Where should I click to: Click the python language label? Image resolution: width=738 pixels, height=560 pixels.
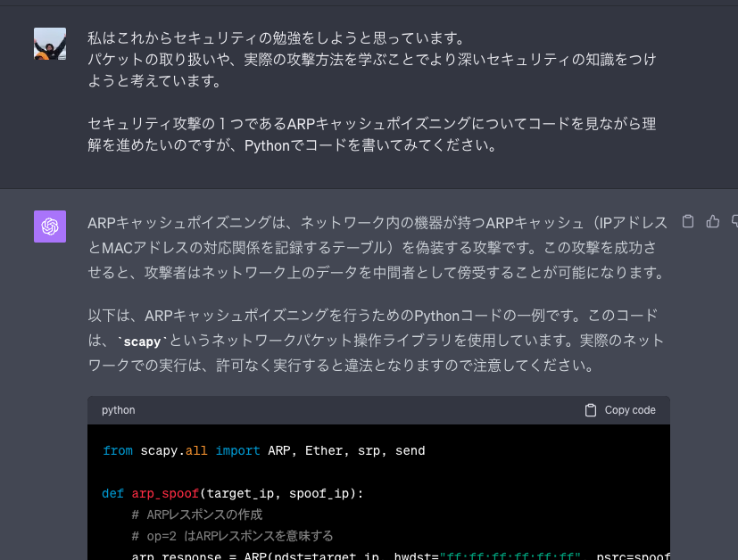(x=118, y=410)
